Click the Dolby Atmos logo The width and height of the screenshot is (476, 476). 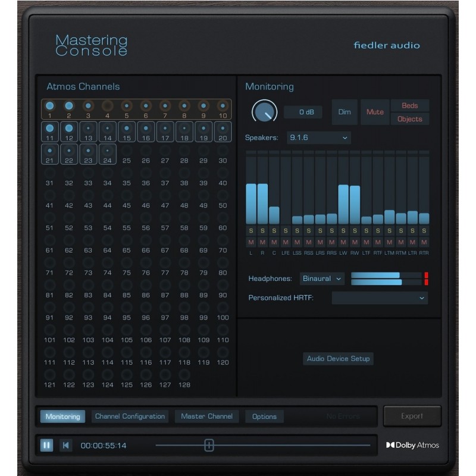point(412,444)
